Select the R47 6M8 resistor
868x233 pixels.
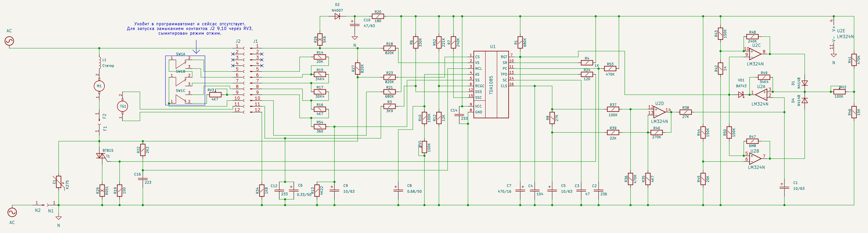click(752, 141)
